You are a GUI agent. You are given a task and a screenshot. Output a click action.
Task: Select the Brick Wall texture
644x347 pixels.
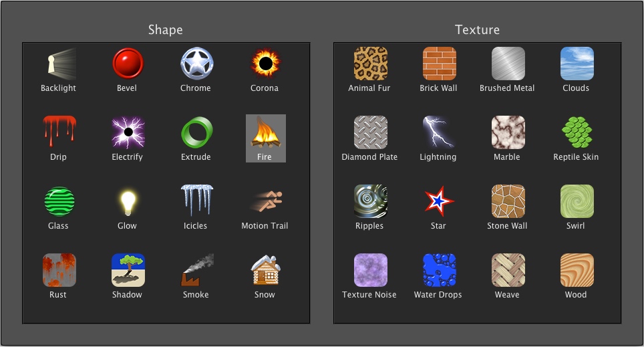click(439, 64)
